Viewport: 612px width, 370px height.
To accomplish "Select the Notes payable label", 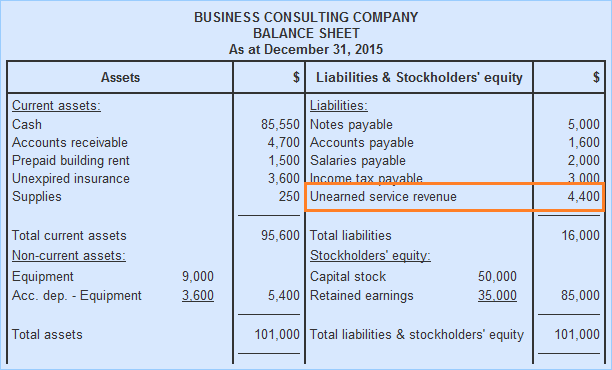I will (x=351, y=125).
